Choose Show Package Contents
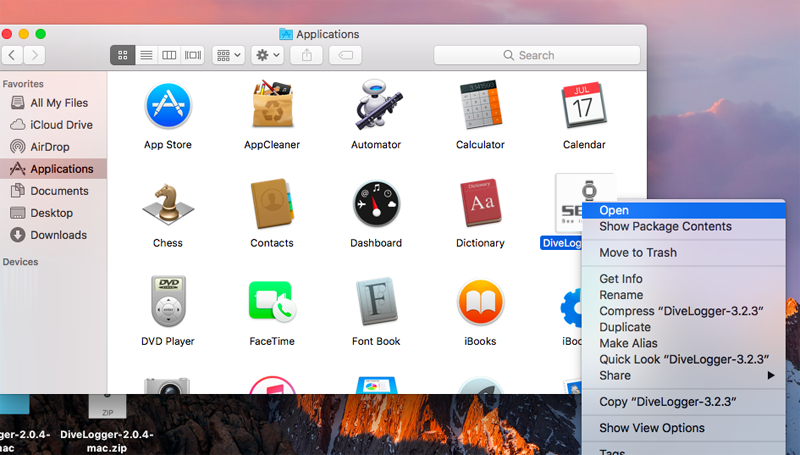This screenshot has width=800, height=455. pos(684,226)
